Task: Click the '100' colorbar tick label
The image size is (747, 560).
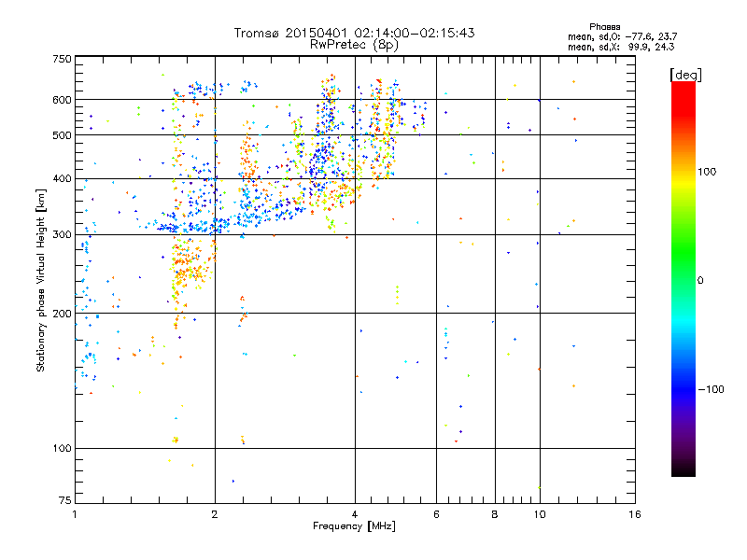Action: (707, 172)
